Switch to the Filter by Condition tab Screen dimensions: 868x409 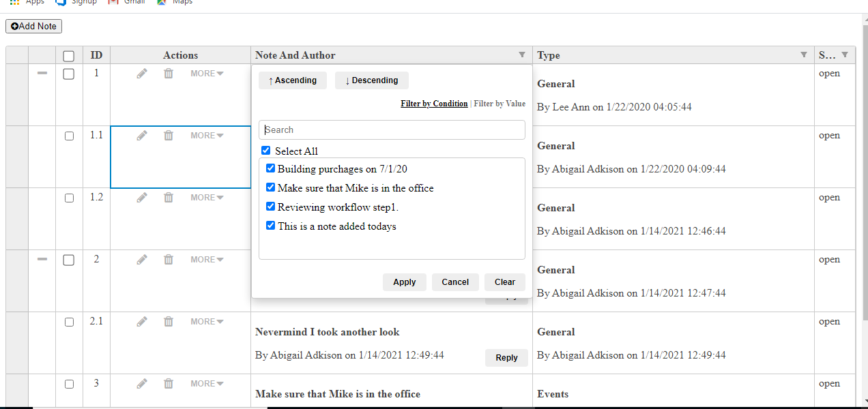pos(434,104)
